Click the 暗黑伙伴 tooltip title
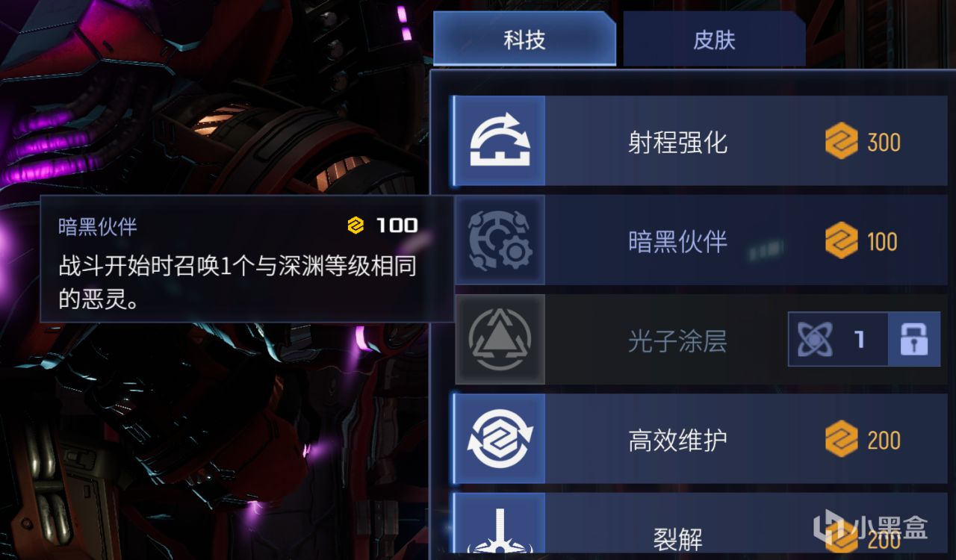 click(98, 226)
